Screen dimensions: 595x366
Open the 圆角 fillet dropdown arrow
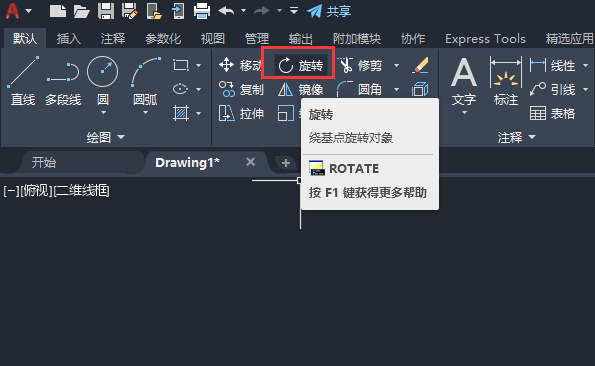coord(397,90)
